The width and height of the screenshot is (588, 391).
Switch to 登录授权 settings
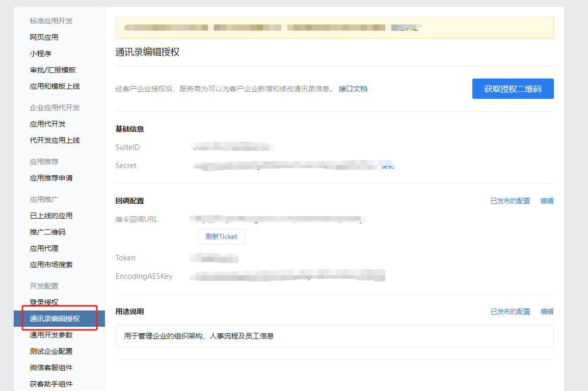pyautogui.click(x=44, y=302)
